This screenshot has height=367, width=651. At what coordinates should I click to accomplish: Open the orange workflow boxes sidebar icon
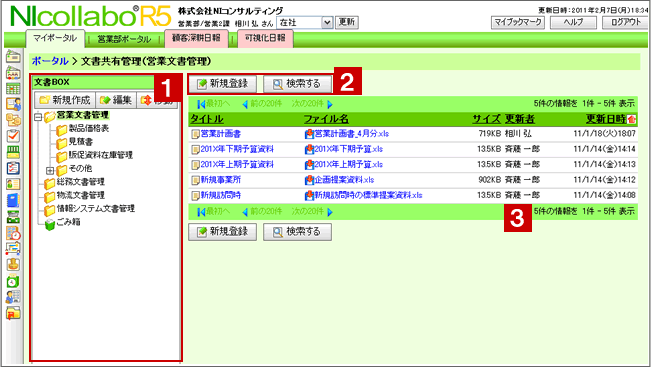(13, 120)
